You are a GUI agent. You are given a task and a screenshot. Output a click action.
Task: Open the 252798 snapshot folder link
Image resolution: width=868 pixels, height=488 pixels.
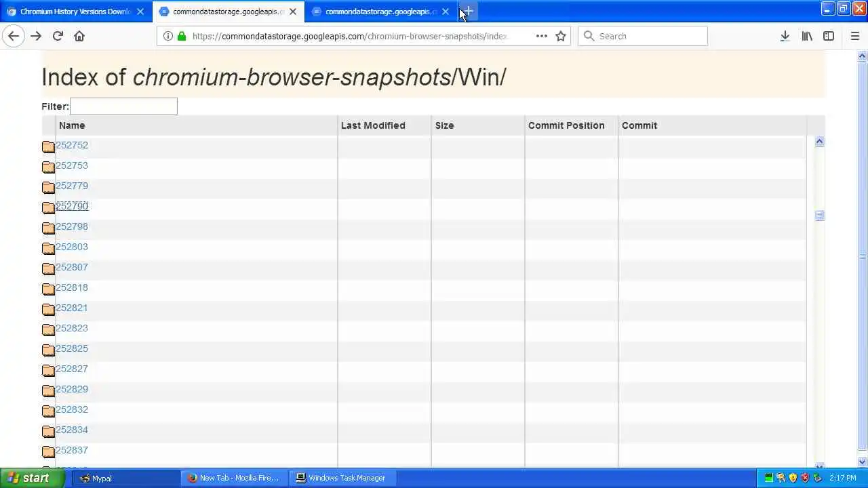tap(72, 226)
